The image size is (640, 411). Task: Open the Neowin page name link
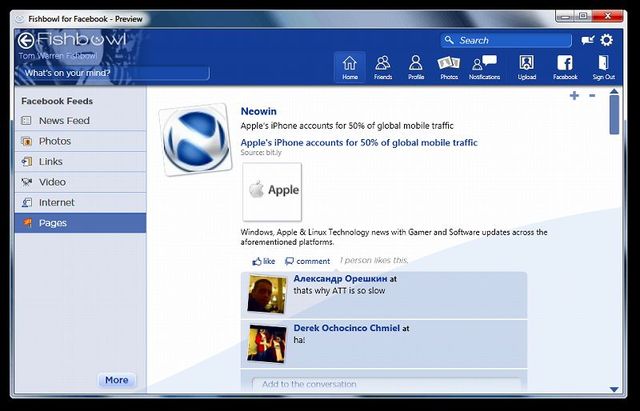click(x=258, y=111)
